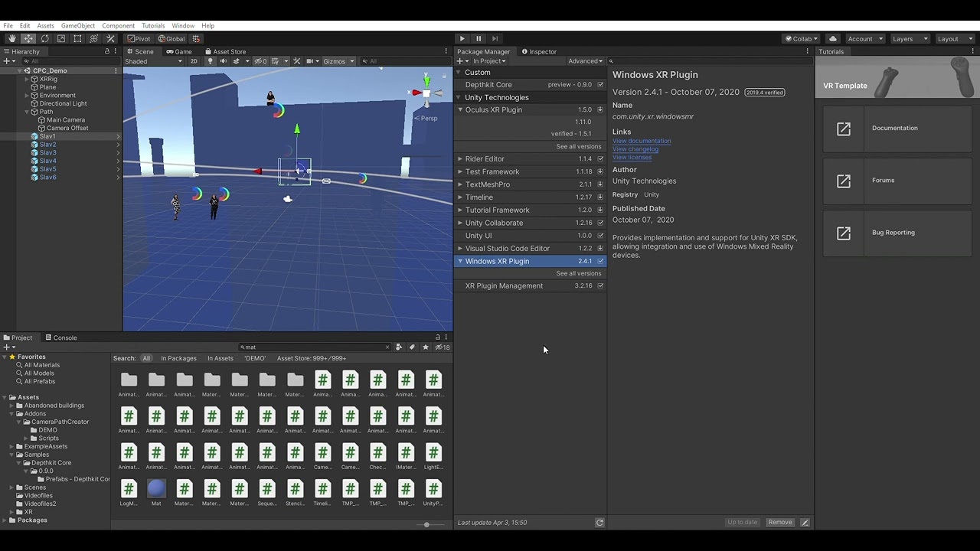
Task: Toggle Pivot handle position mode
Action: coord(139,39)
